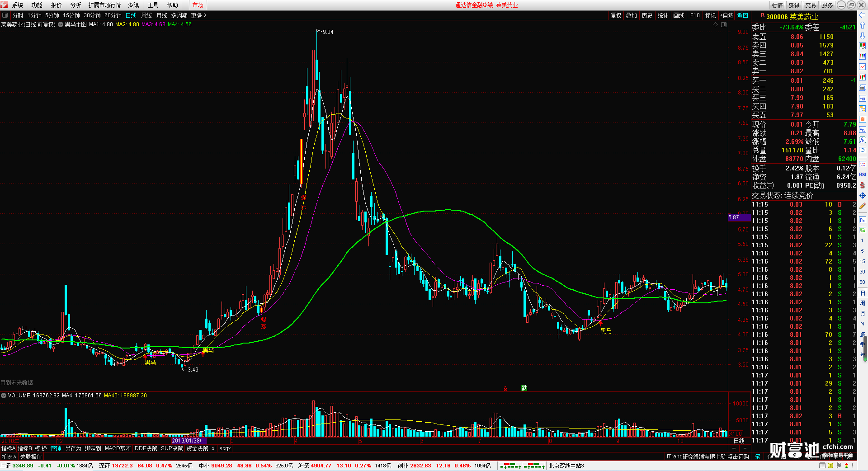Click the colored grid table sidebar icon

pyautogui.click(x=863, y=57)
